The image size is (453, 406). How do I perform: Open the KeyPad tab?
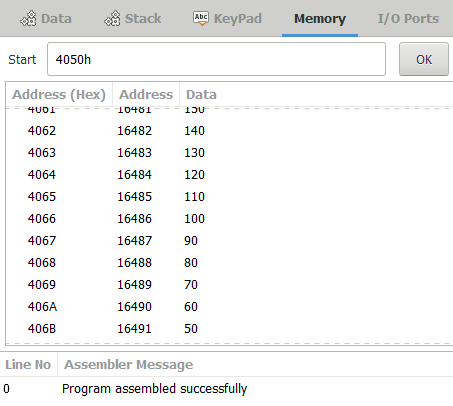(228, 18)
